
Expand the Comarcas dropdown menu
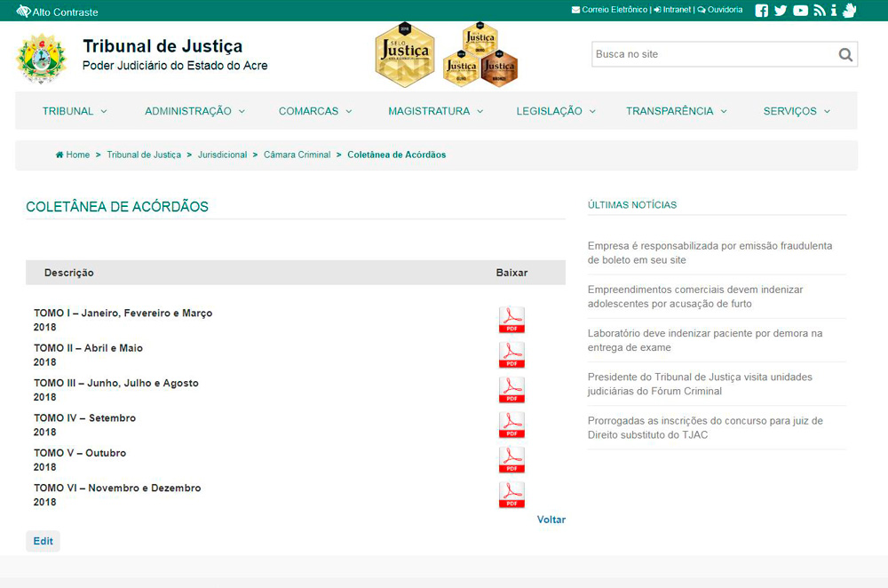[315, 111]
